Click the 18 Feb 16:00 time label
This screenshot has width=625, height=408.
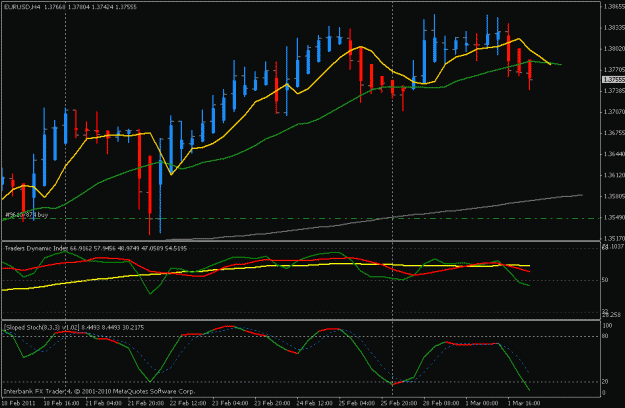pos(61,403)
